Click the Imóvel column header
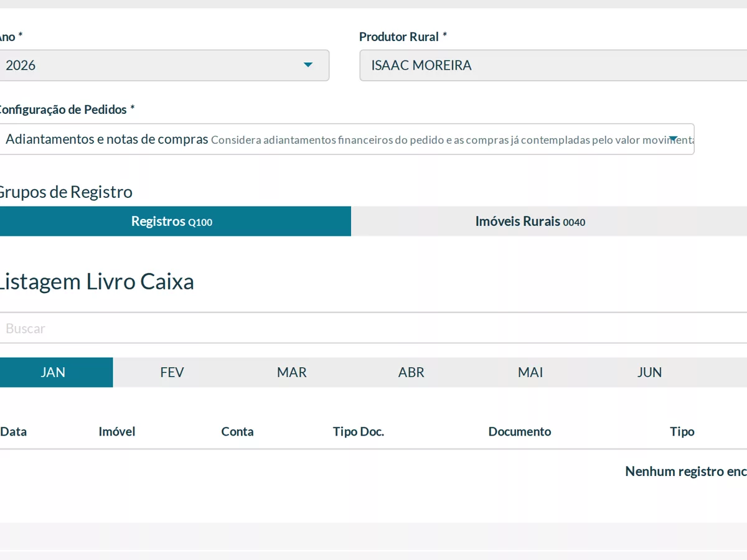Viewport: 747px width, 560px height. pos(117,431)
